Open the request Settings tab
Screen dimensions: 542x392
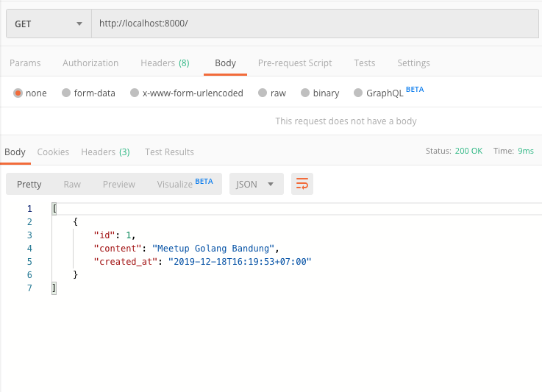pos(413,63)
